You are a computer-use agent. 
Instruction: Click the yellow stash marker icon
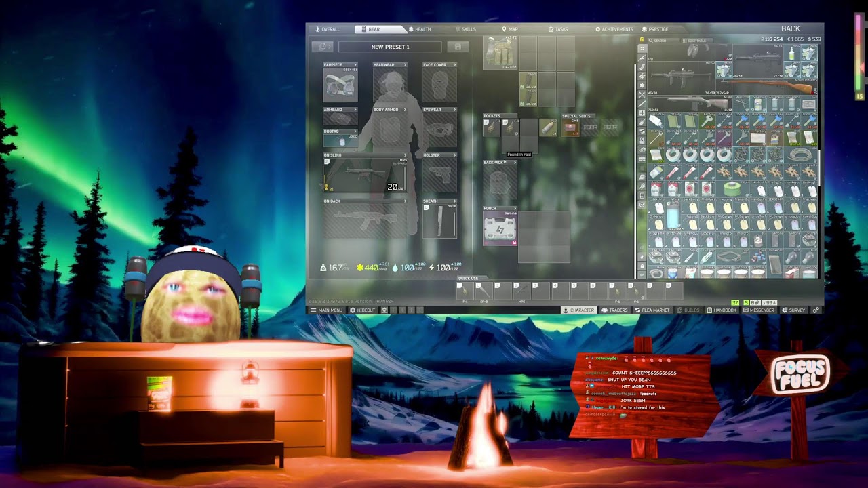[642, 39]
